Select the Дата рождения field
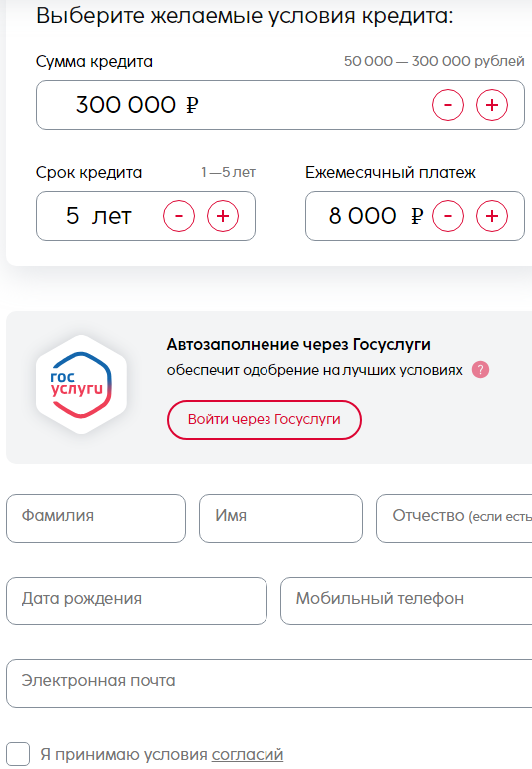The width and height of the screenshot is (532, 769). pyautogui.click(x=137, y=601)
